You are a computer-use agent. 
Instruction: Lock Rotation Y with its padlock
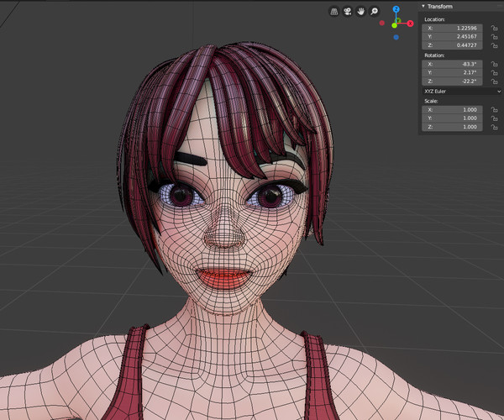tap(494, 72)
